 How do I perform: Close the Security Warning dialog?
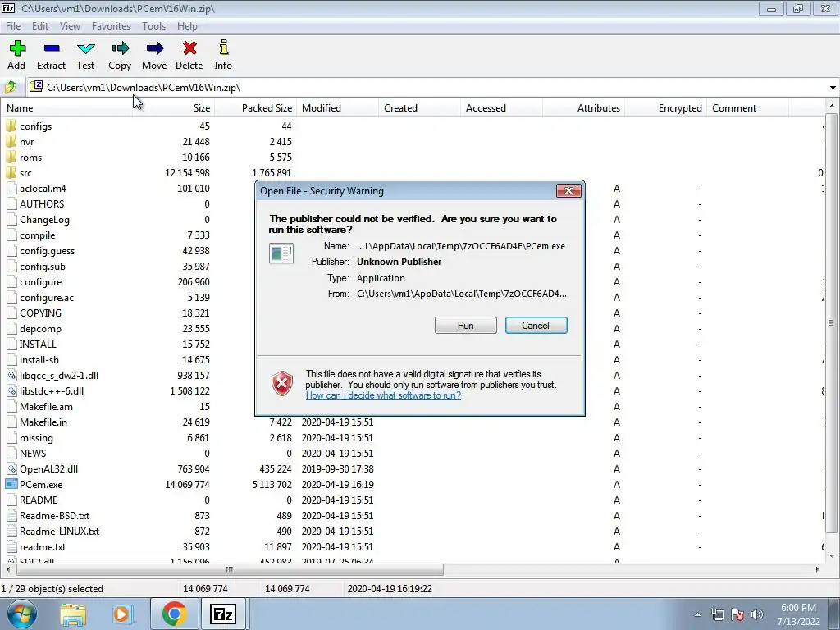(x=568, y=190)
